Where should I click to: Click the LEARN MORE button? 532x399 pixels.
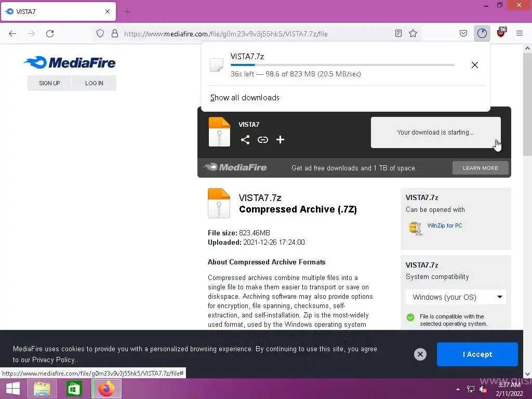481,168
